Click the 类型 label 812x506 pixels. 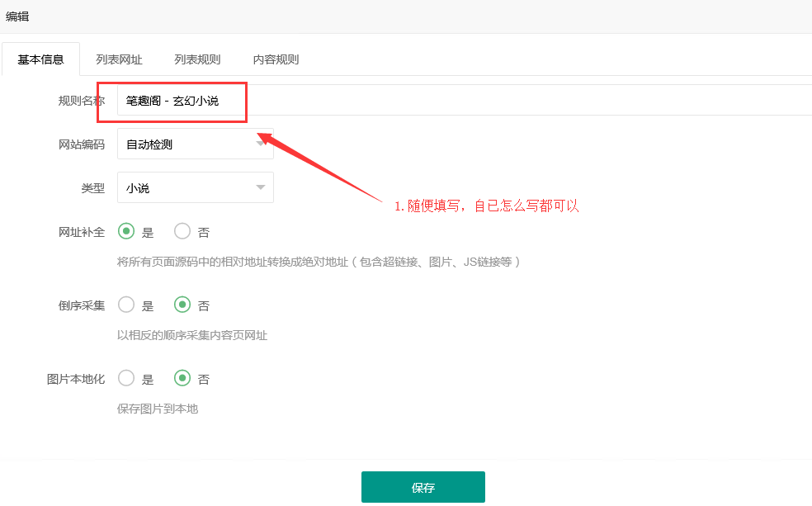(x=93, y=188)
